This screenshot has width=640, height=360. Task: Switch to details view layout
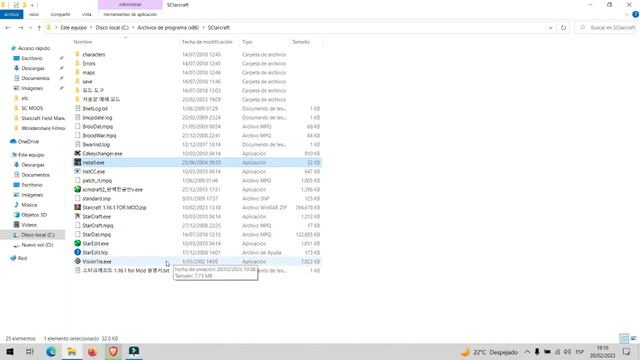click(x=624, y=338)
